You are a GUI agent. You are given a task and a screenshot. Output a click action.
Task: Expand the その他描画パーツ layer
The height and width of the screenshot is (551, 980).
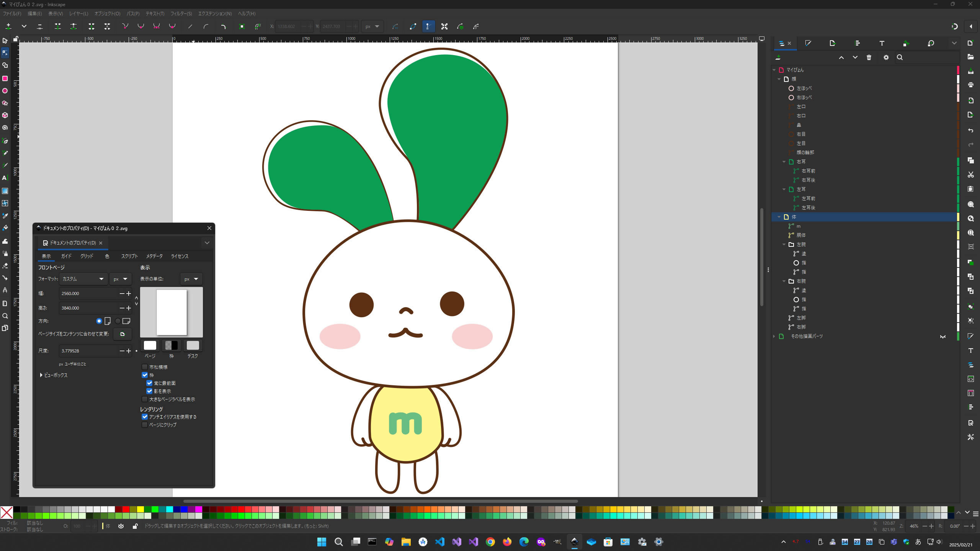click(x=774, y=336)
